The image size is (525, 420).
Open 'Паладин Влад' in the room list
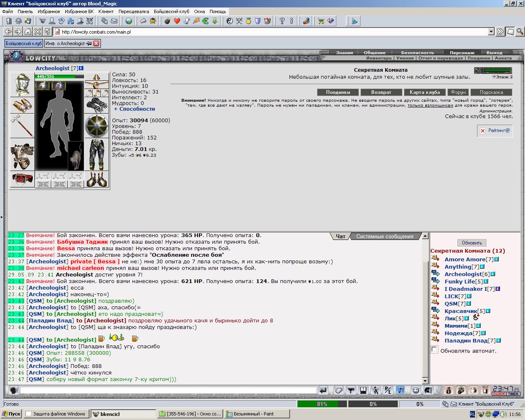[466, 340]
